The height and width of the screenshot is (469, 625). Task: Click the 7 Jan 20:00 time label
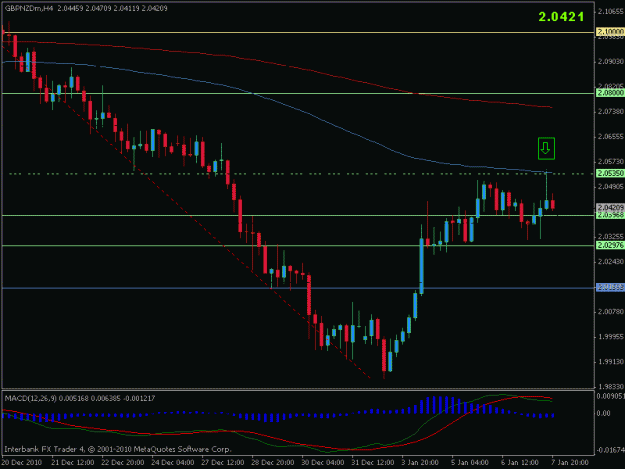[570, 463]
